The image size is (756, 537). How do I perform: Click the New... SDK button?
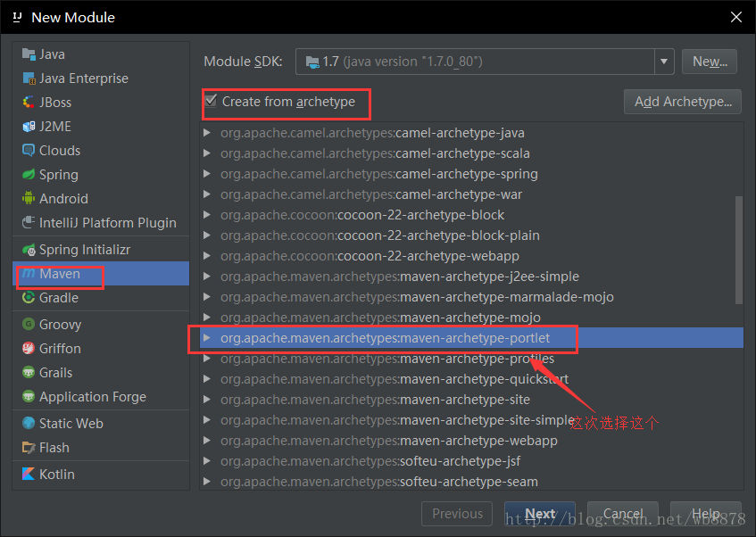point(710,62)
